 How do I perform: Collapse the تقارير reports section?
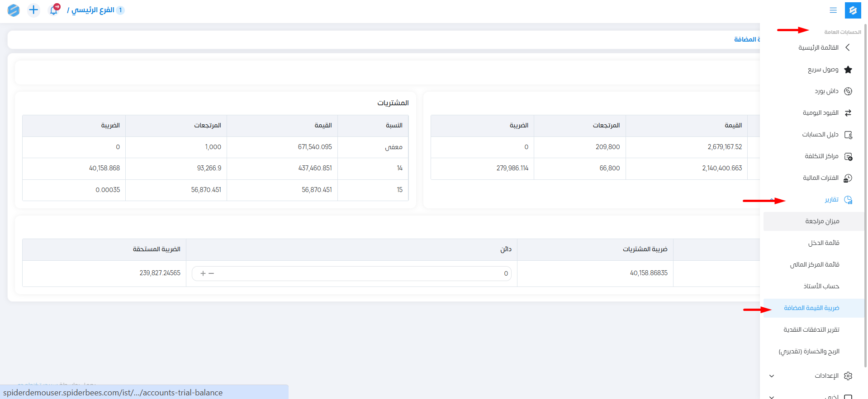click(x=831, y=200)
